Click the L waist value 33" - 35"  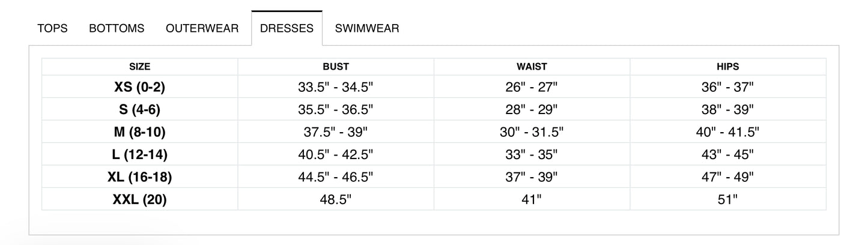coord(532,154)
